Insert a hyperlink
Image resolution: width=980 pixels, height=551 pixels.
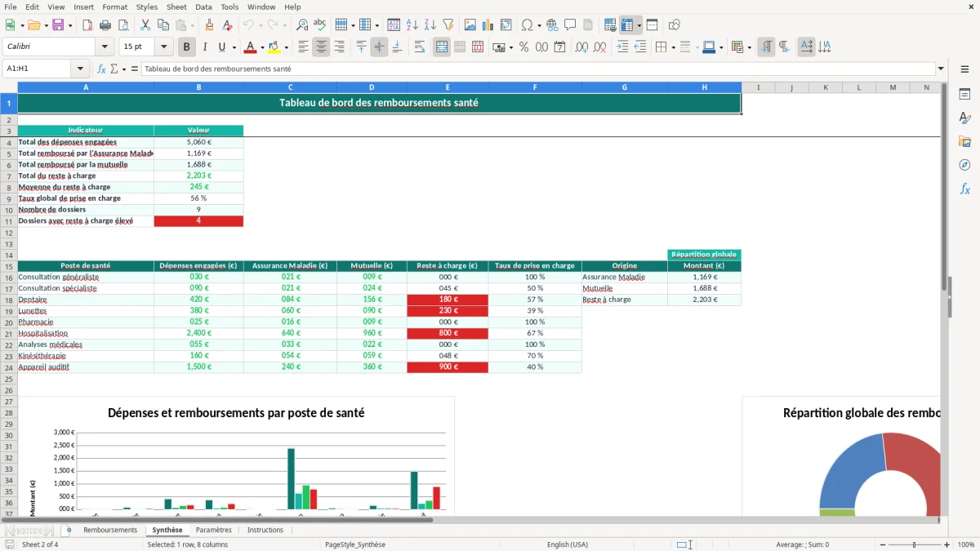(552, 25)
